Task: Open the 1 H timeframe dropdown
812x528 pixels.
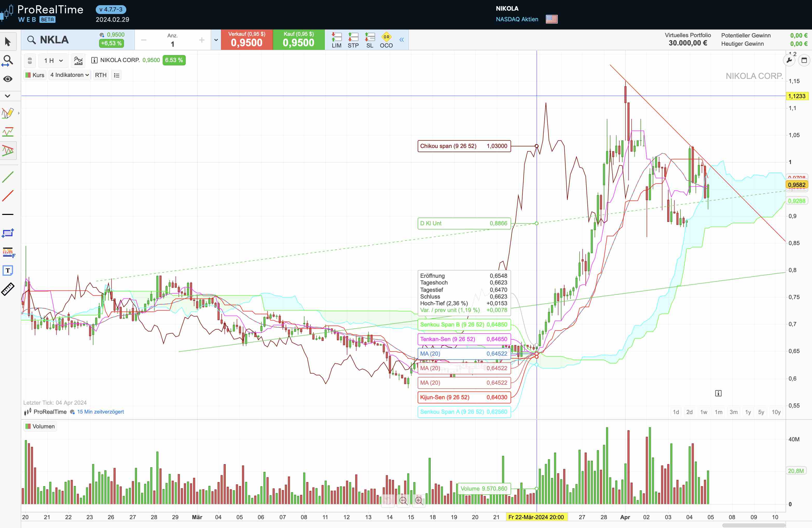Action: pos(53,60)
